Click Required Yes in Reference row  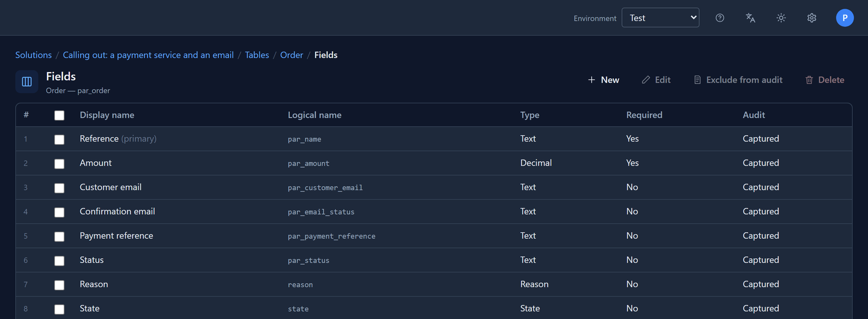click(633, 139)
